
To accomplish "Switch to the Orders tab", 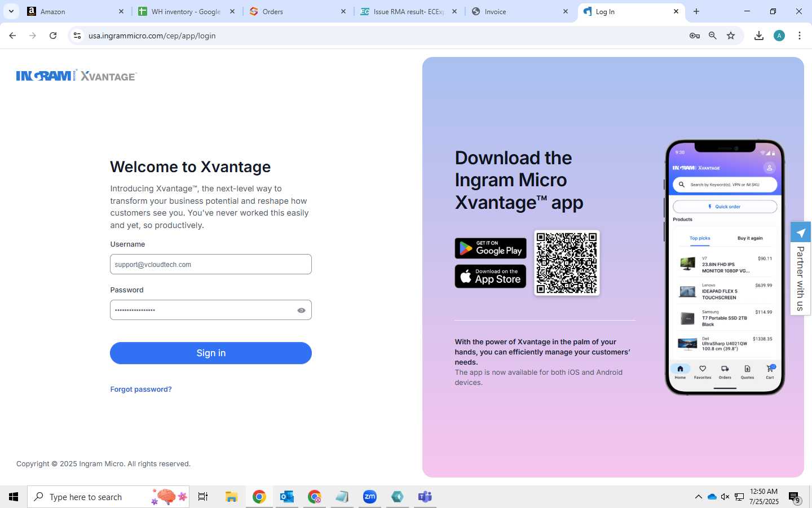I will coord(297,11).
